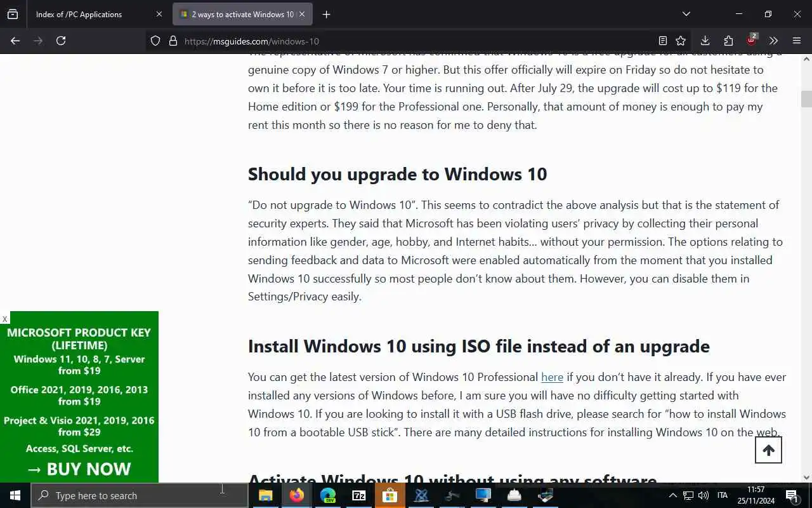Select the 2 ways to activate Windows tab
This screenshot has height=508, width=812.
[242, 14]
